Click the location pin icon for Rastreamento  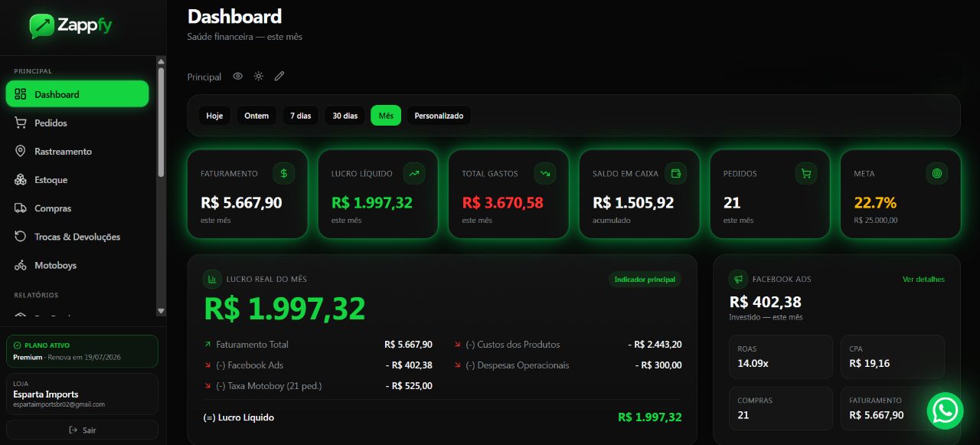pos(21,152)
